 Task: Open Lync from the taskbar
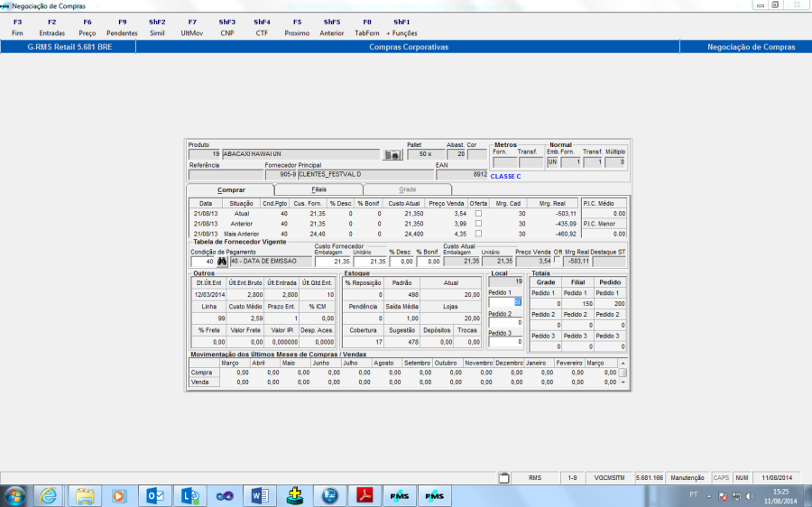coord(189,496)
